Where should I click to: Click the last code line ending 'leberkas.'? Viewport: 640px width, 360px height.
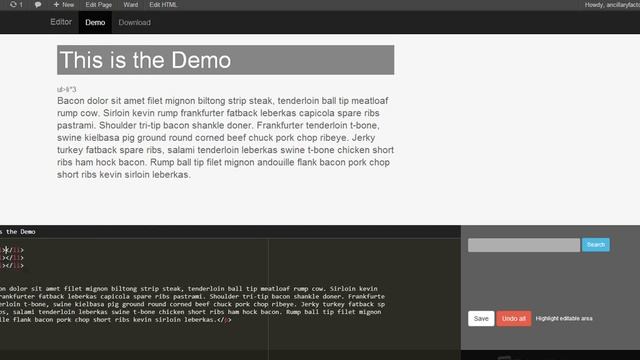coord(116,320)
